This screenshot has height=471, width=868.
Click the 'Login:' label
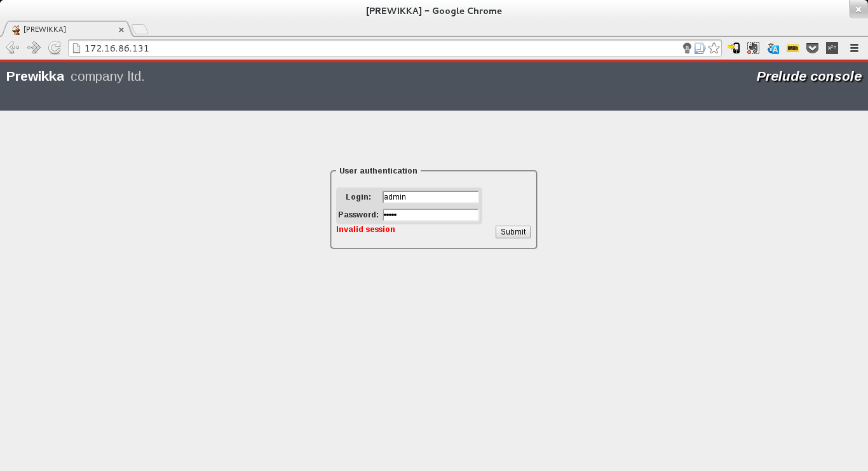[358, 197]
